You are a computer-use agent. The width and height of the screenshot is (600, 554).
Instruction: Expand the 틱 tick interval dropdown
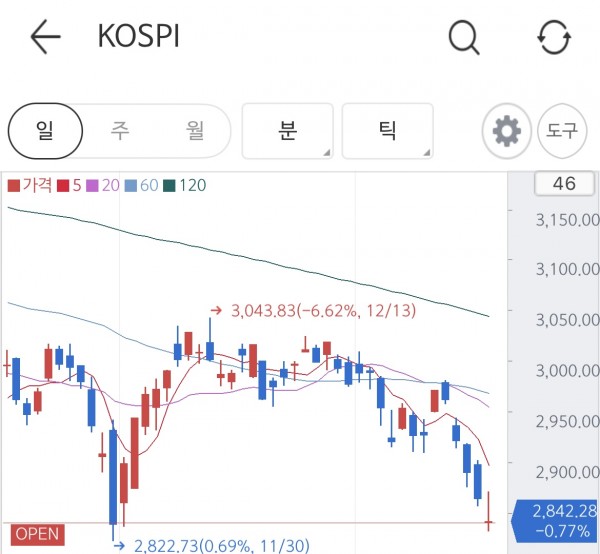[387, 131]
